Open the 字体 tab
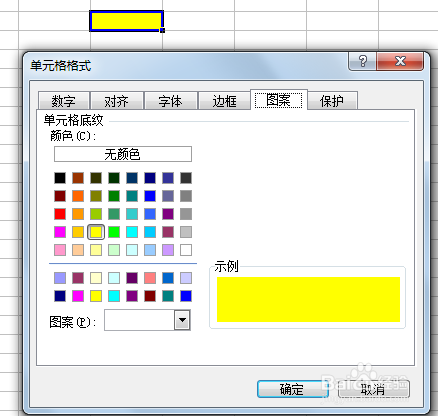Viewport: 438px width, 416px height. tap(171, 101)
